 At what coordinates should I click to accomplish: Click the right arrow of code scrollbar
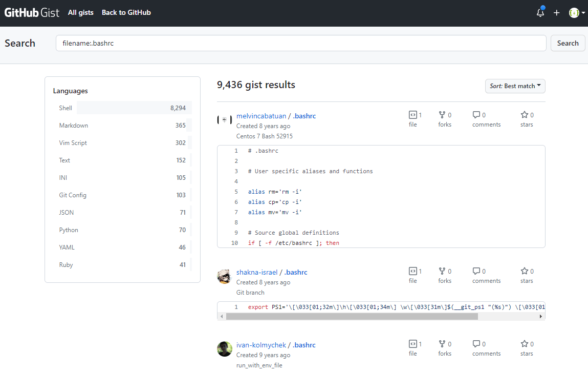pos(540,317)
